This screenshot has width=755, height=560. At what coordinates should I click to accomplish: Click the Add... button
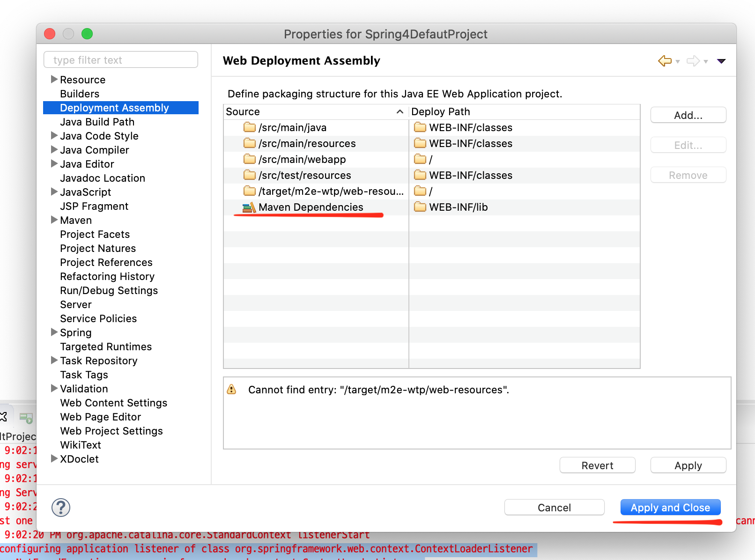(688, 115)
